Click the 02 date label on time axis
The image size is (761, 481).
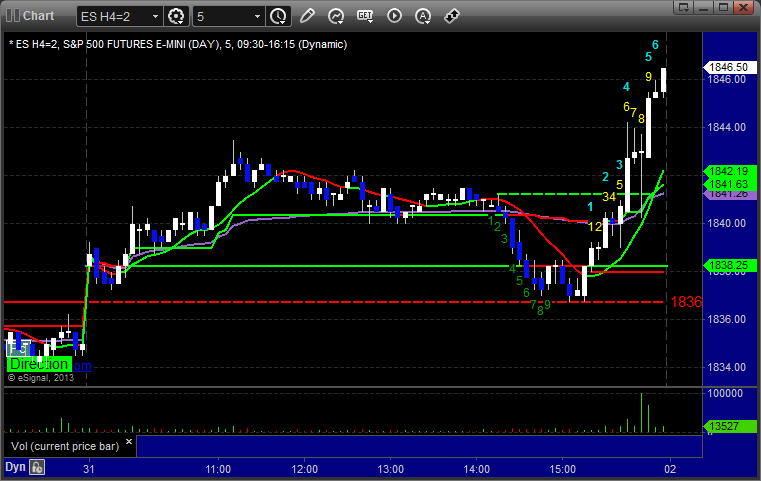670,469
